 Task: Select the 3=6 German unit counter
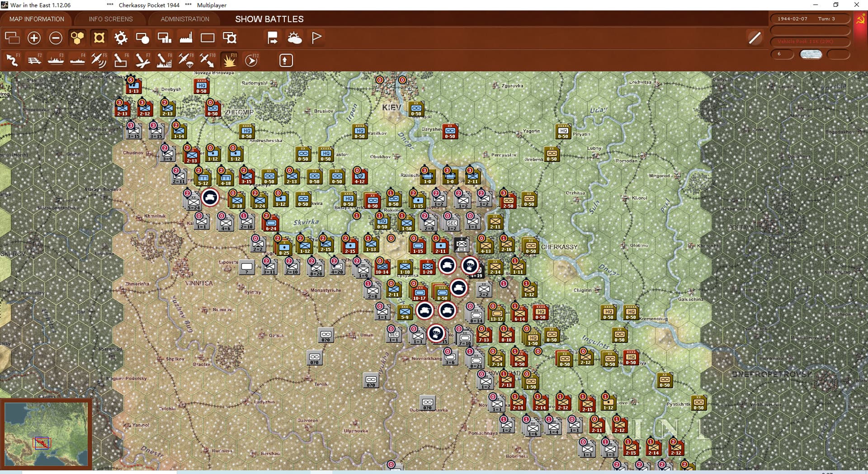coord(450,357)
